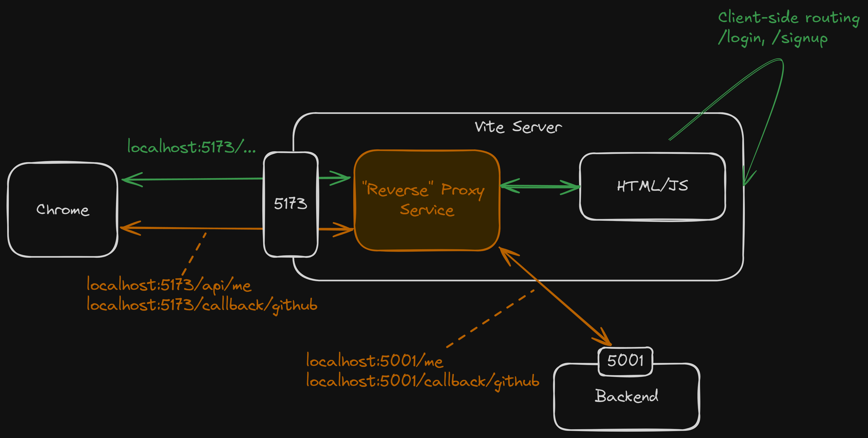The image size is (868, 438).
Task: Click the Vite Server title text
Action: coord(518,127)
